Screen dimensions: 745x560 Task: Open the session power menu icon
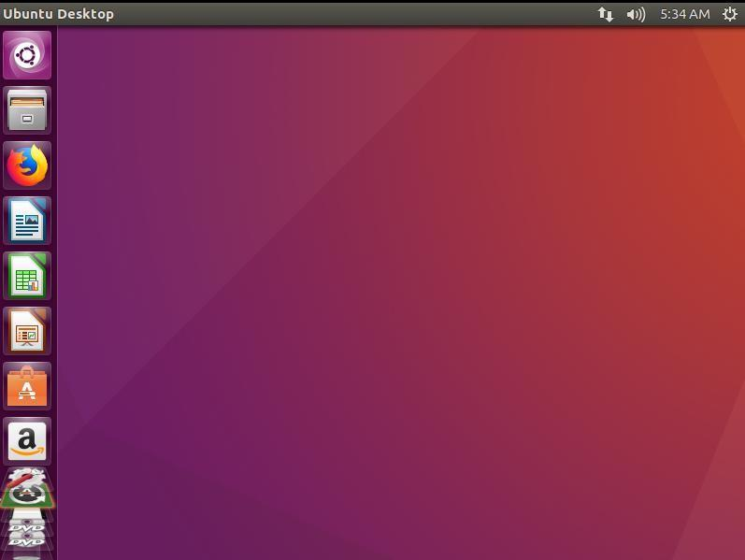(730, 14)
